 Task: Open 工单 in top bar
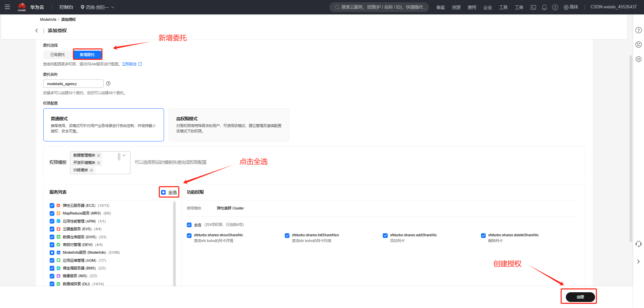tap(519, 7)
